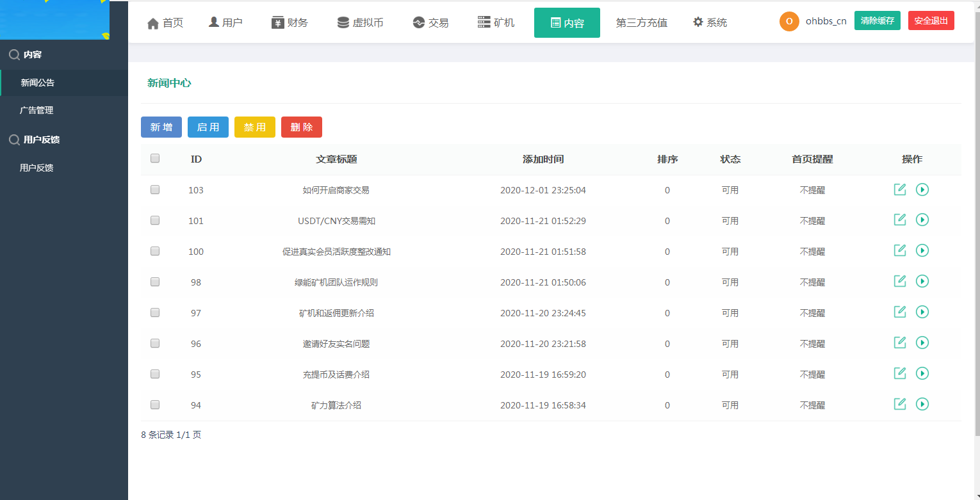Check the checkbox for article 103
The height and width of the screenshot is (500, 980).
[x=154, y=190]
